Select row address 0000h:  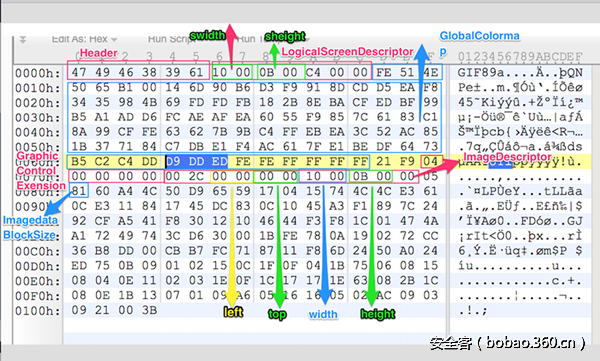[38, 73]
